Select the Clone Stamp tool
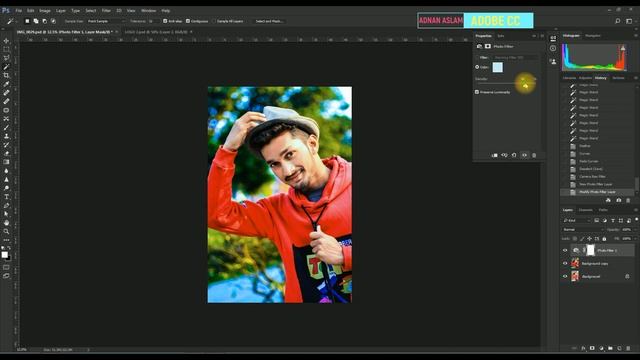This screenshot has width=640, height=360. (6, 136)
